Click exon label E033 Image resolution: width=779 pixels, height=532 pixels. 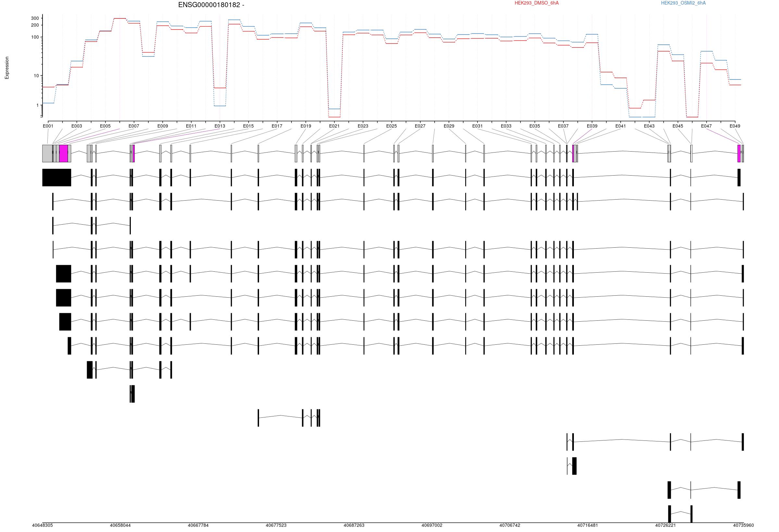pyautogui.click(x=506, y=126)
